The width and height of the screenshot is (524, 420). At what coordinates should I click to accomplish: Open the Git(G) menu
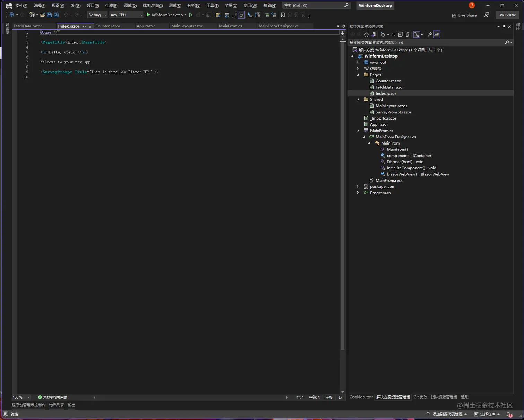pos(76,5)
